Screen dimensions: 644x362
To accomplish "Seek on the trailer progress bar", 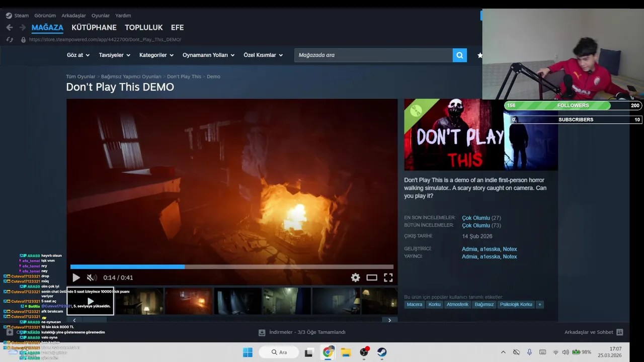I will (x=232, y=267).
